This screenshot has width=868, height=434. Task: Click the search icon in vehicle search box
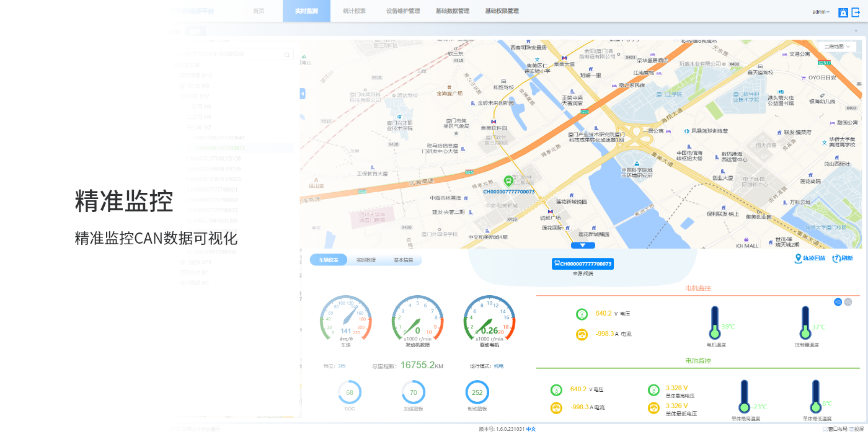coord(287,55)
